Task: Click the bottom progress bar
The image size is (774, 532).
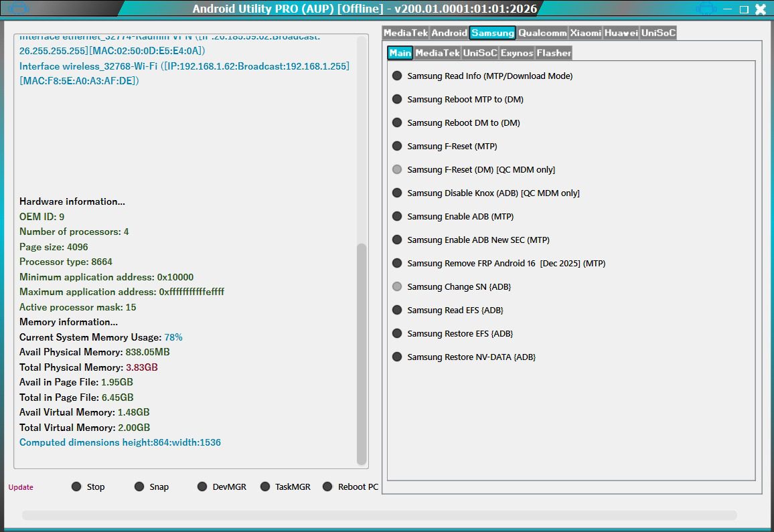Action: [380, 515]
